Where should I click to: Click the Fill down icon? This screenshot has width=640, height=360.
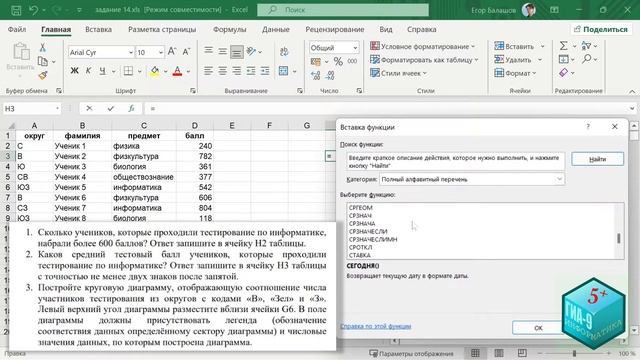click(564, 59)
